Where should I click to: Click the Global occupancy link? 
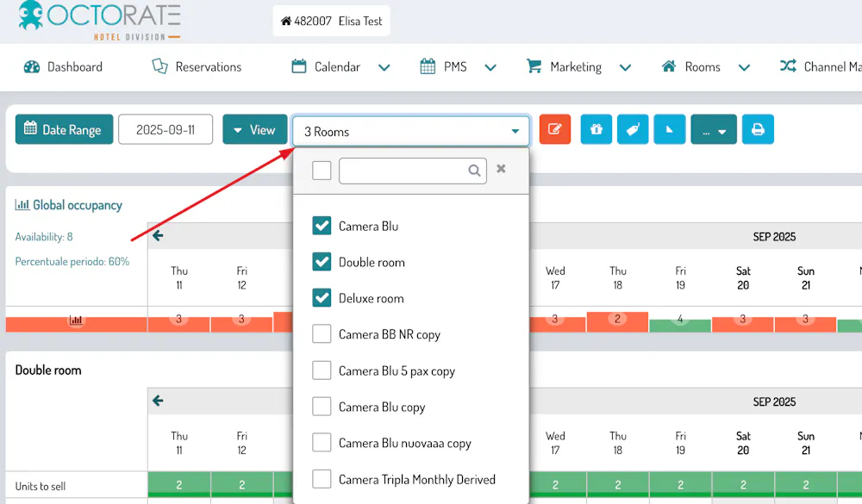click(x=77, y=205)
